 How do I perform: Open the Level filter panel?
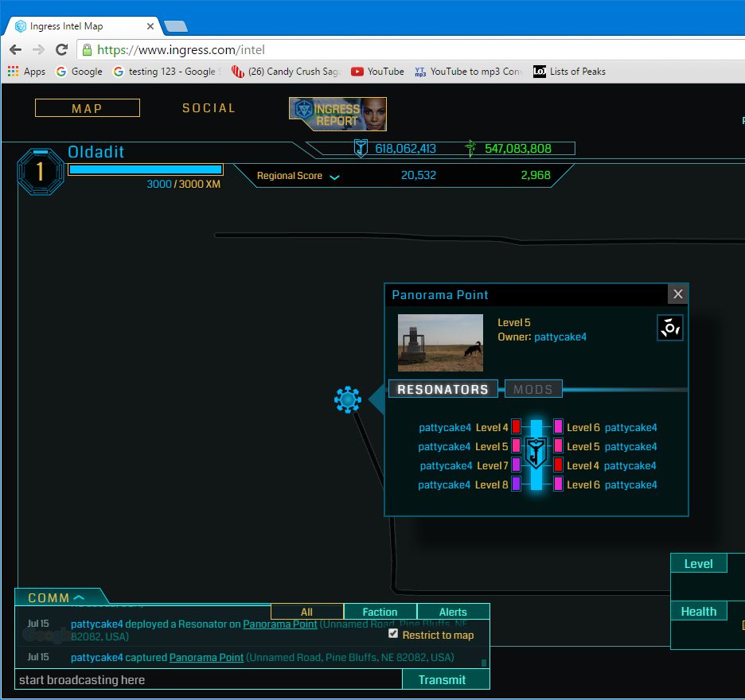[x=698, y=563]
